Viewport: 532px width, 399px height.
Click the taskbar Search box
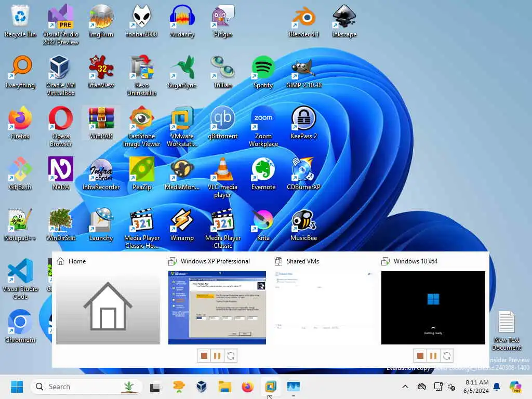tap(86, 387)
